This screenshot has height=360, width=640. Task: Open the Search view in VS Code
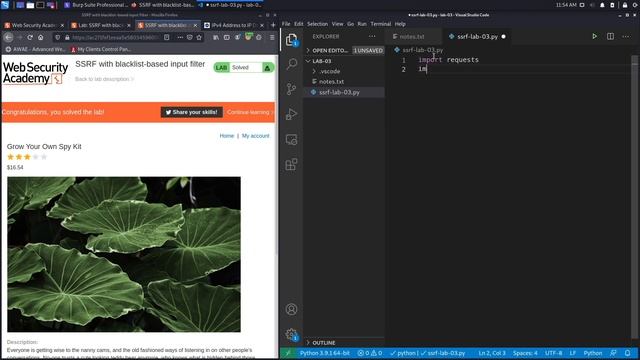(291, 64)
